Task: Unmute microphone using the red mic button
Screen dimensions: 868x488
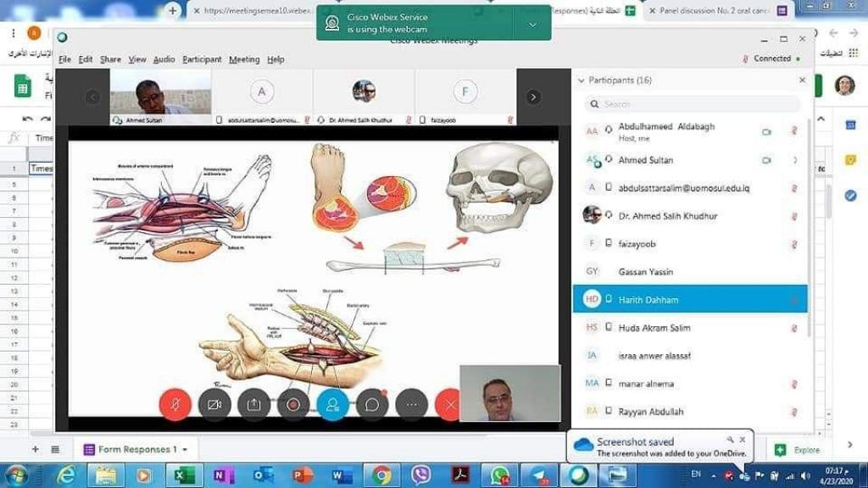Action: (x=175, y=405)
